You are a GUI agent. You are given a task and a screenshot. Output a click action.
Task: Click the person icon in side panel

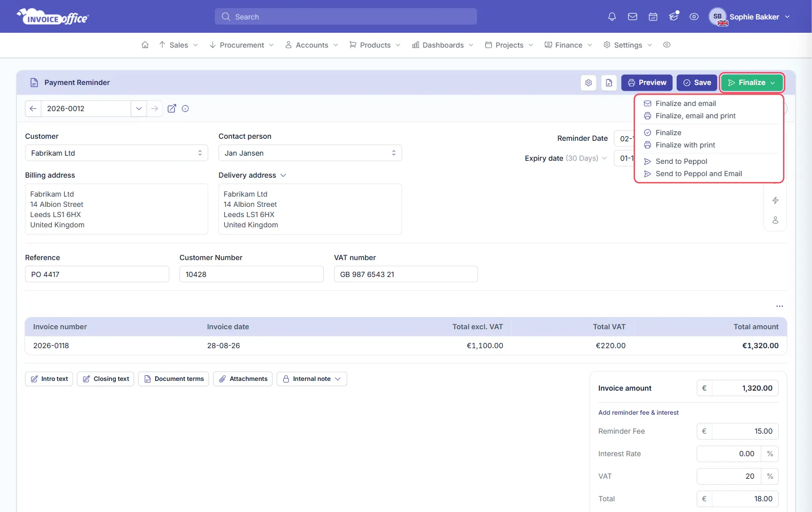point(775,220)
